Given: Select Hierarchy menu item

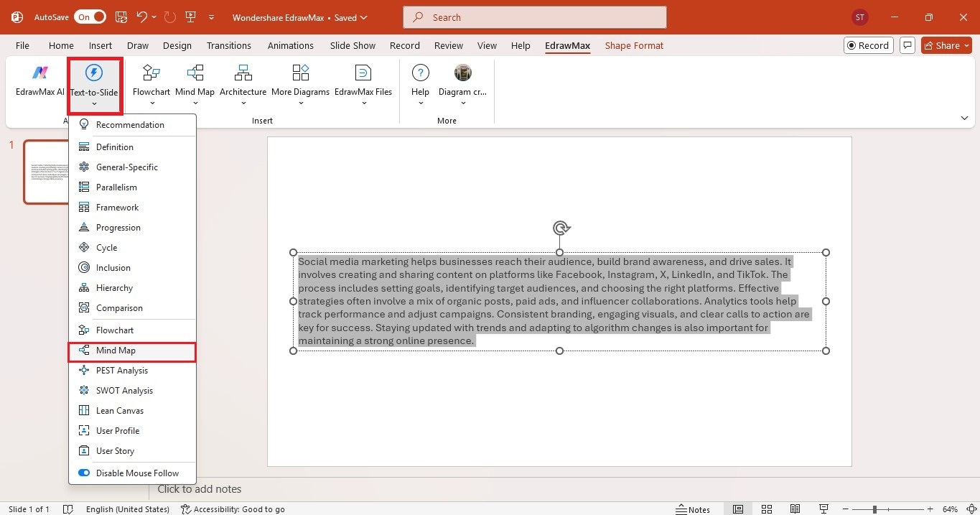Looking at the screenshot, I should pos(132,288).
